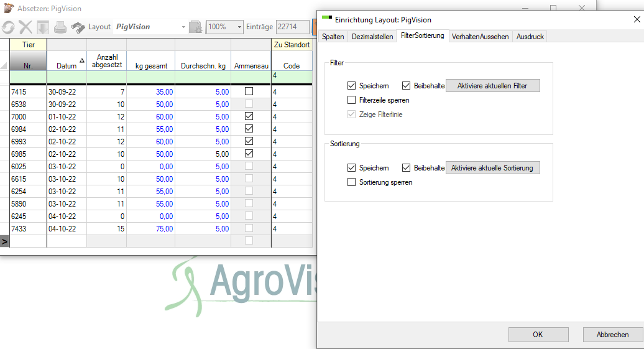Viewport: 644px width, 349px height.
Task: Toggle Sortierung Speichern checkbox
Action: [351, 168]
